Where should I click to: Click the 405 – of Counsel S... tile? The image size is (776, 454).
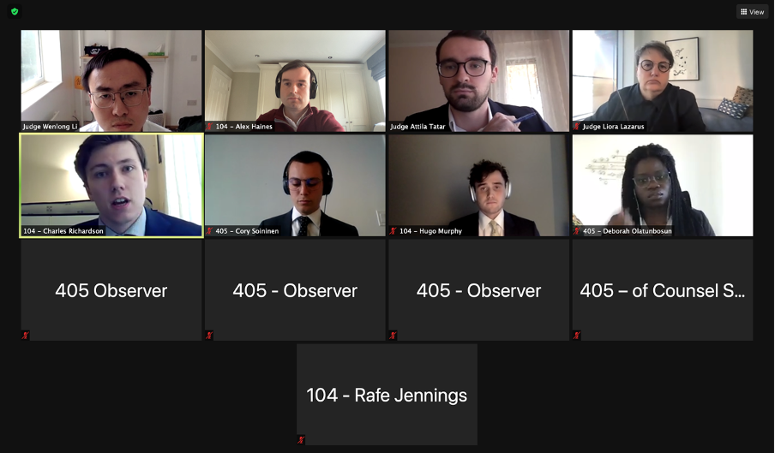pyautogui.click(x=663, y=290)
